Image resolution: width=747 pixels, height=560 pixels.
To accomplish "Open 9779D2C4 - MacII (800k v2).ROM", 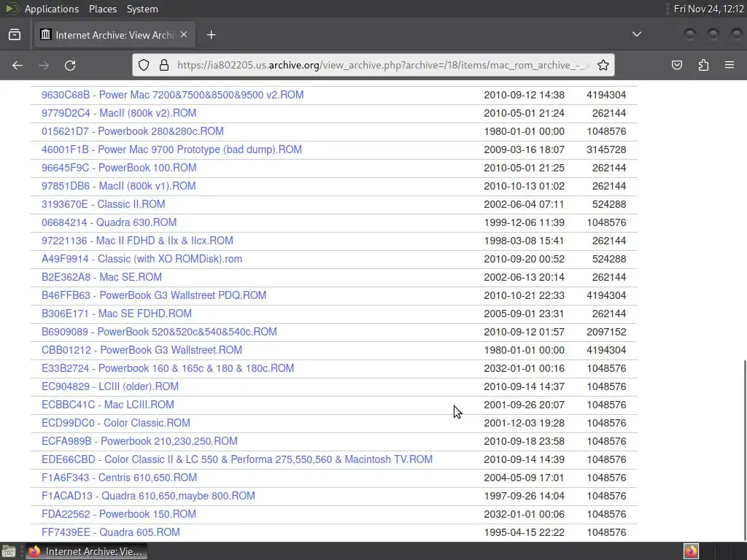I will 119,113.
